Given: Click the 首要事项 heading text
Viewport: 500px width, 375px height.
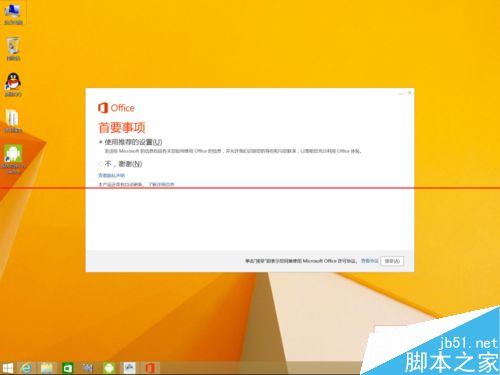Looking at the screenshot, I should tap(122, 127).
